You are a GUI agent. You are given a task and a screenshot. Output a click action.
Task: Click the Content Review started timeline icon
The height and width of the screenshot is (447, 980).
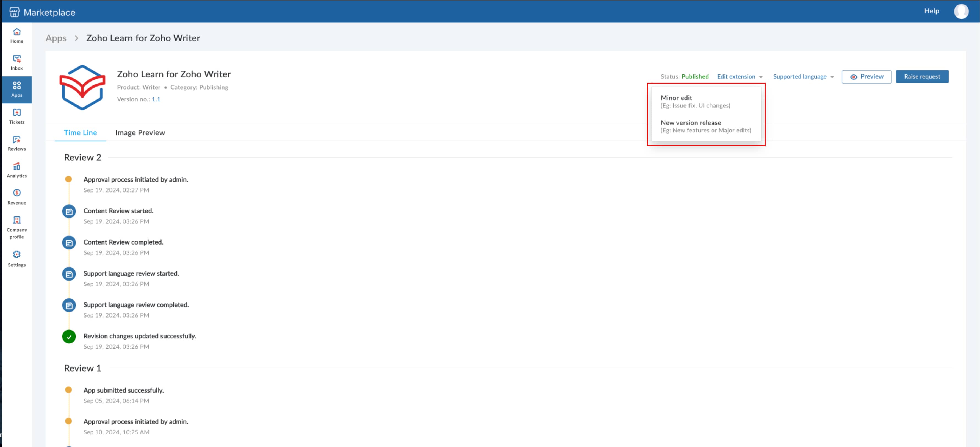point(69,212)
